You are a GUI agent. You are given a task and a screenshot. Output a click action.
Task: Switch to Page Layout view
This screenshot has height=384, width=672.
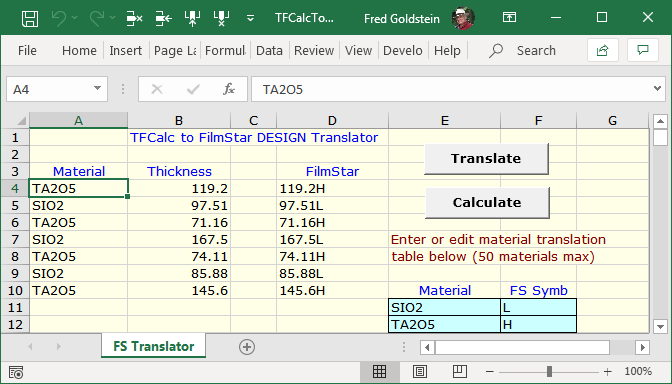[420, 372]
